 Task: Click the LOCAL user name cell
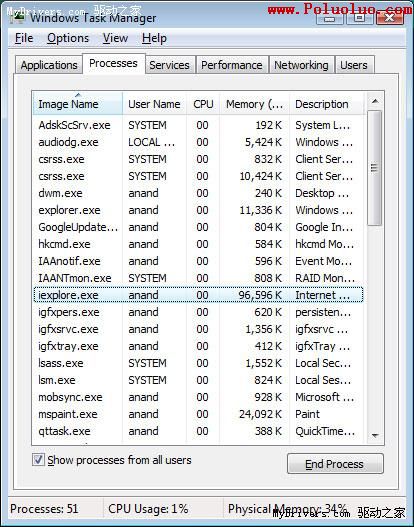152,142
